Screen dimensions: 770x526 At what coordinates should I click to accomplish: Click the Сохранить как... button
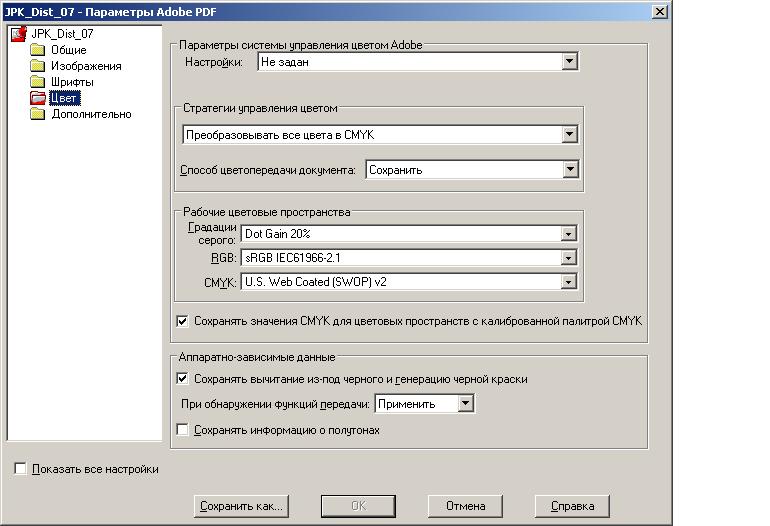coord(241,506)
